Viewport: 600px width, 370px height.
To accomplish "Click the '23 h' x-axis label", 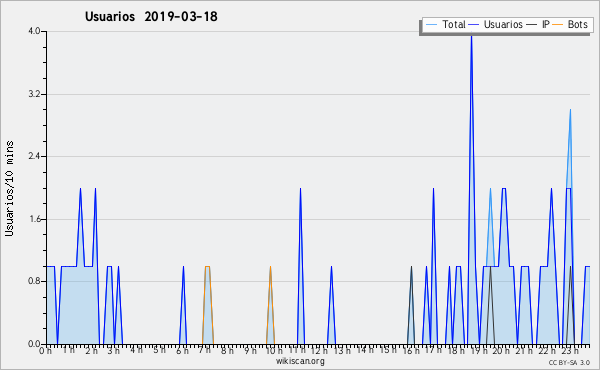I will [570, 350].
